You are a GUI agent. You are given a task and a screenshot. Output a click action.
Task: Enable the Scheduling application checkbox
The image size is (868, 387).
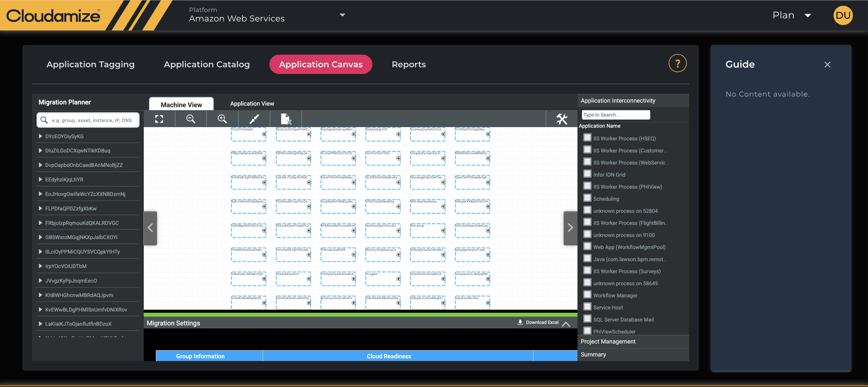[x=587, y=198]
